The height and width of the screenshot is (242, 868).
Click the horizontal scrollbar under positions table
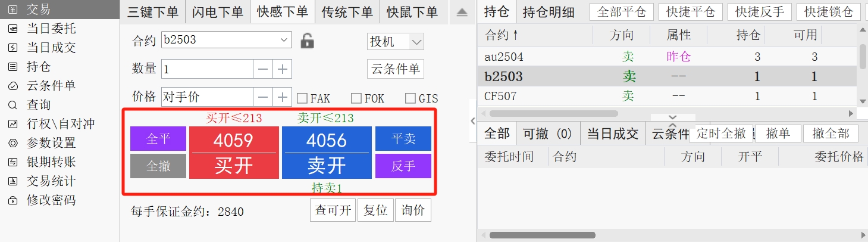554,113
